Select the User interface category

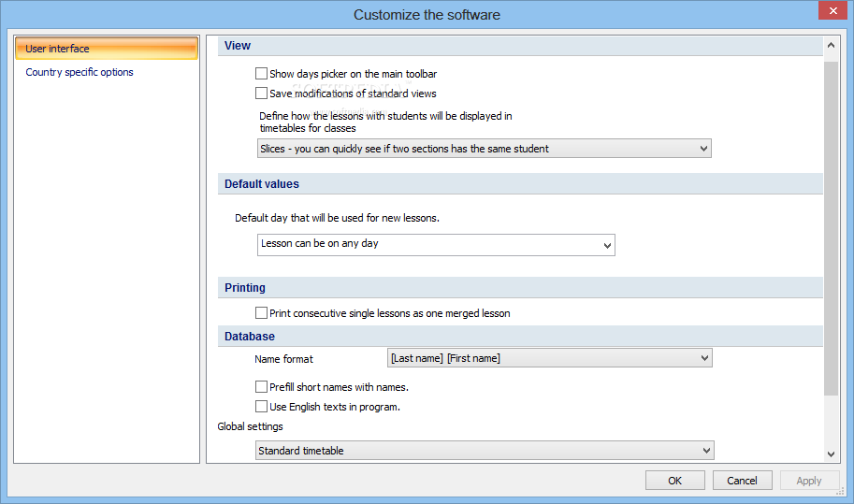click(107, 49)
